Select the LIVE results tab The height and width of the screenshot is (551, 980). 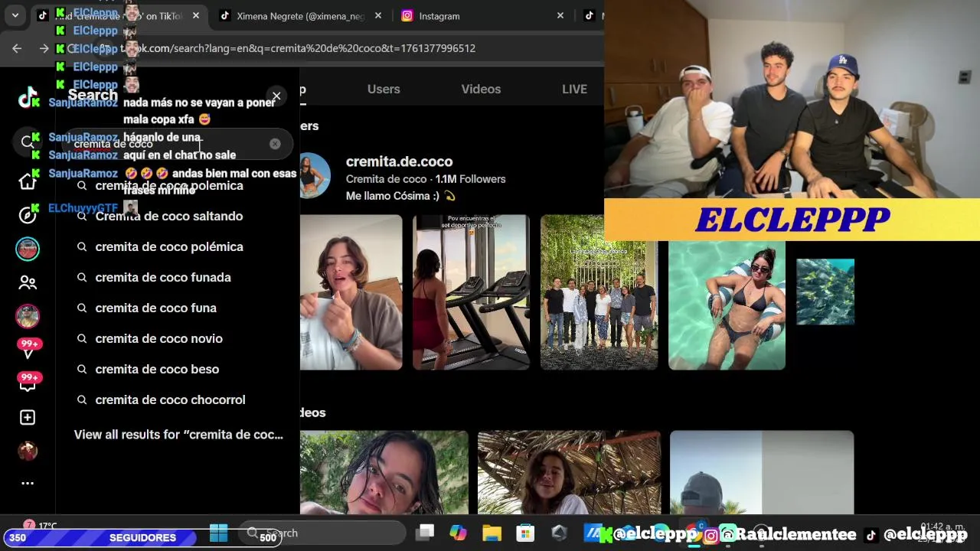point(574,89)
